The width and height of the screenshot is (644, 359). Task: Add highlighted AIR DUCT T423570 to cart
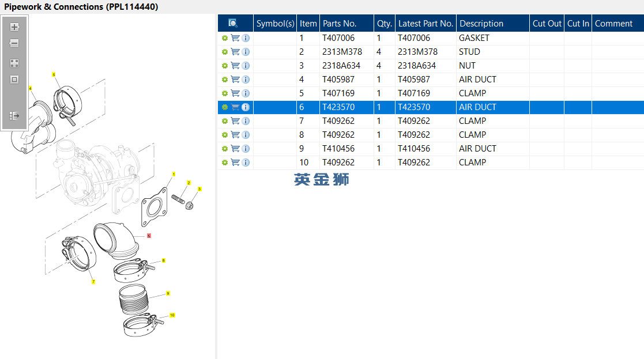pyautogui.click(x=235, y=107)
